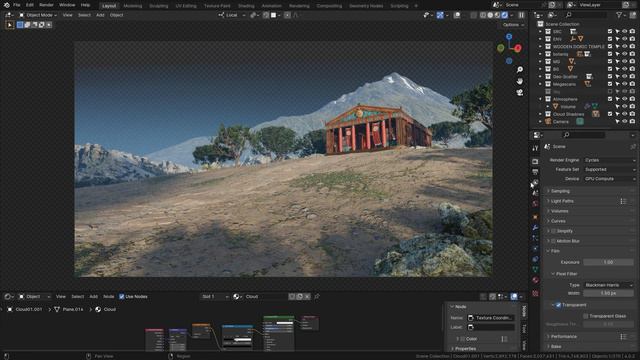Screen dimensions: 640x360
Task: Hide the Atmosphere collection eye icon
Action: coord(624,99)
